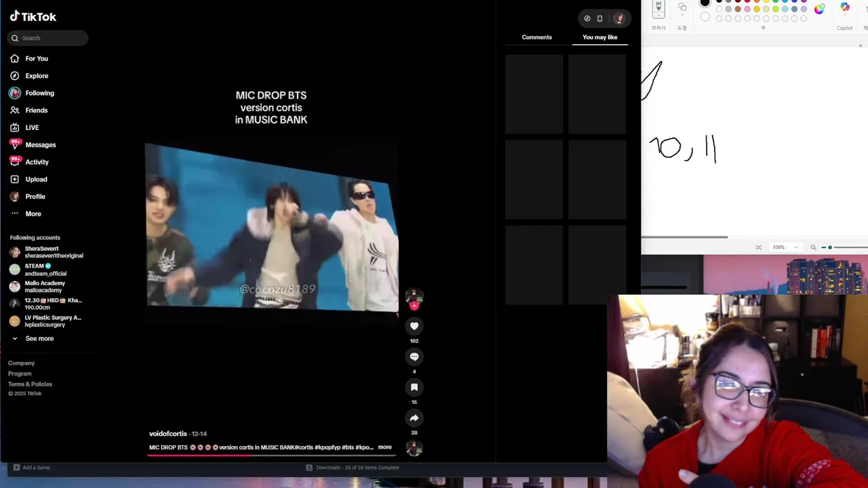Screen dimensions: 868x488
Task: Switch to the Comments tab
Action: pyautogui.click(x=536, y=37)
